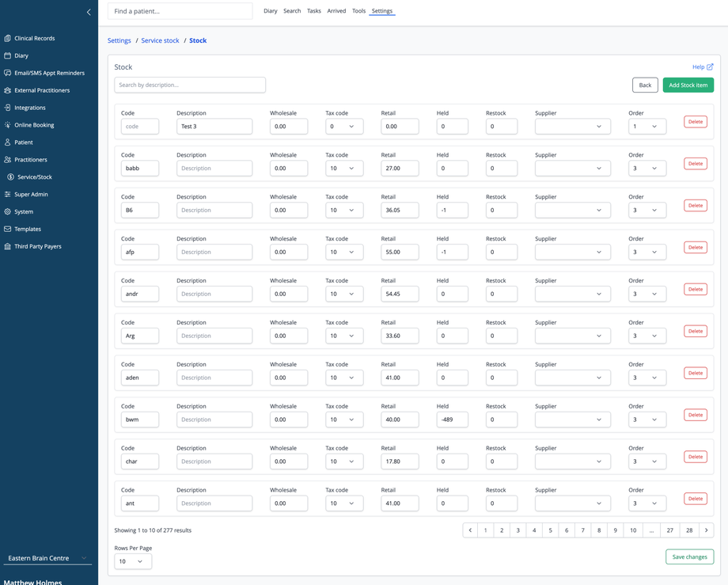Viewport: 728px width, 585px height.
Task: Open the Integrations sidebar icon
Action: tap(8, 108)
